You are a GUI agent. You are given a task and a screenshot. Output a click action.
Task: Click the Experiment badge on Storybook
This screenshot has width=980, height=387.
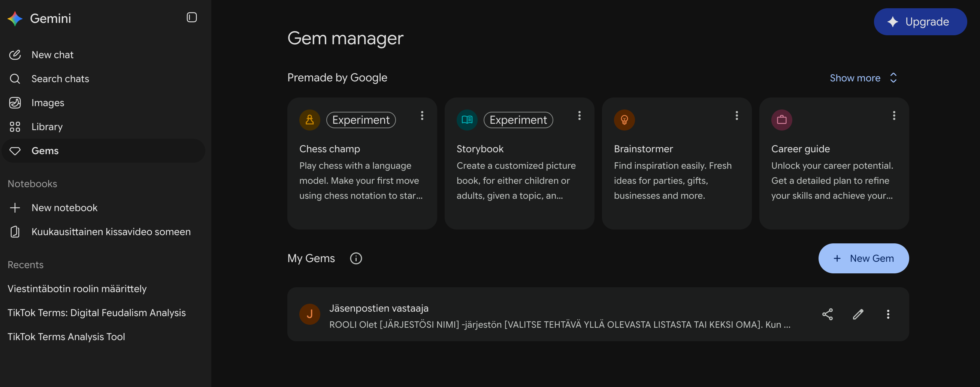click(x=518, y=120)
